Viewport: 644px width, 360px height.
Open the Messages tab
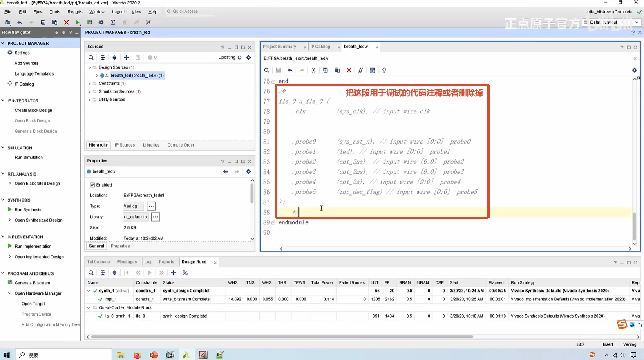pos(127,262)
